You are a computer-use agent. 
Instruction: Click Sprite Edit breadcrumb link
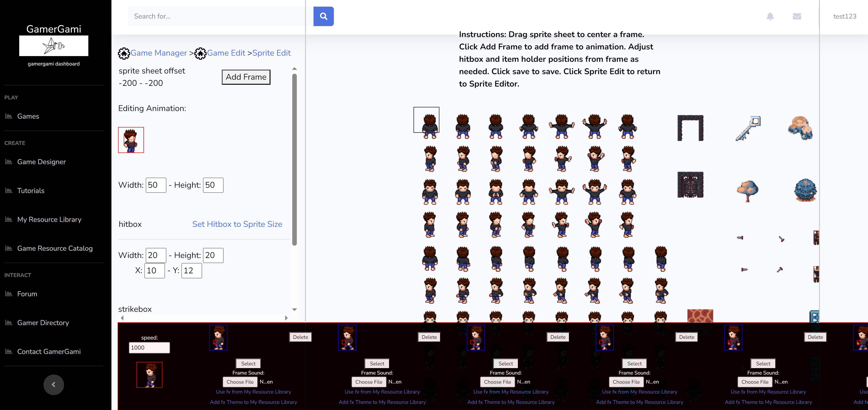coord(271,53)
